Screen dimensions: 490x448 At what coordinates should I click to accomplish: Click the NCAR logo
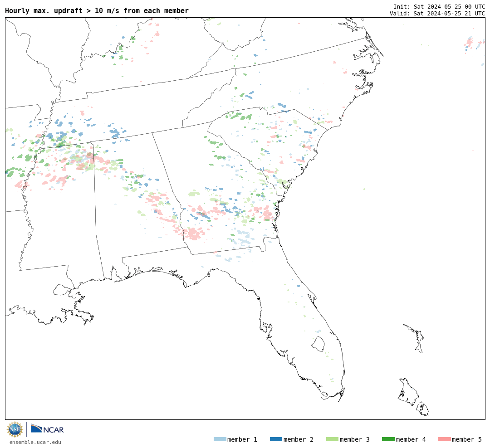[x=48, y=429]
